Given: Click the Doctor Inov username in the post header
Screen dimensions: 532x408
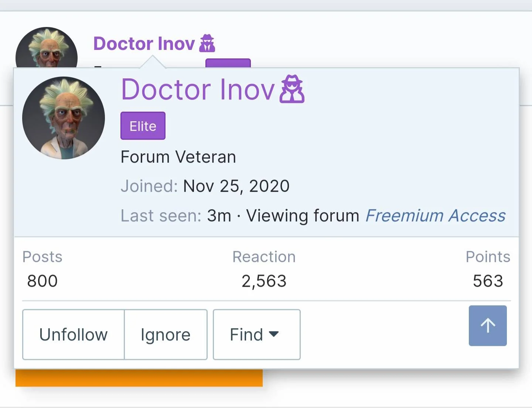Looking at the screenshot, I should [144, 43].
